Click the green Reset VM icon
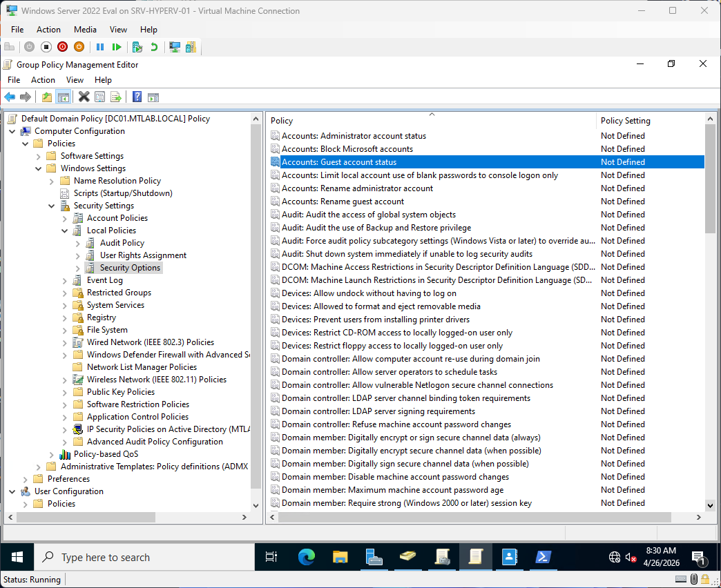Image resolution: width=721 pixels, height=588 pixels. 117,47
